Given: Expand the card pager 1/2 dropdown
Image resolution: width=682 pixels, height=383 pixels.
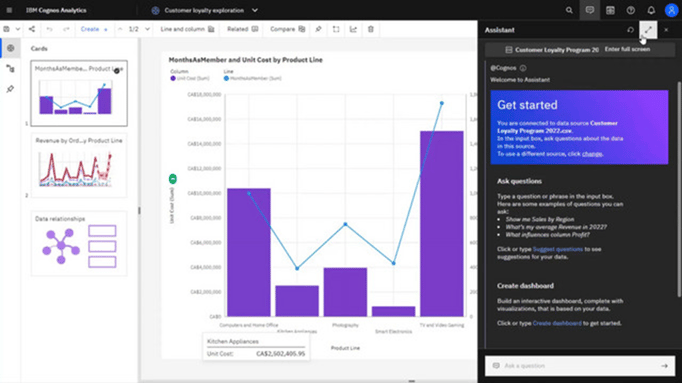Looking at the screenshot, I should pyautogui.click(x=147, y=29).
